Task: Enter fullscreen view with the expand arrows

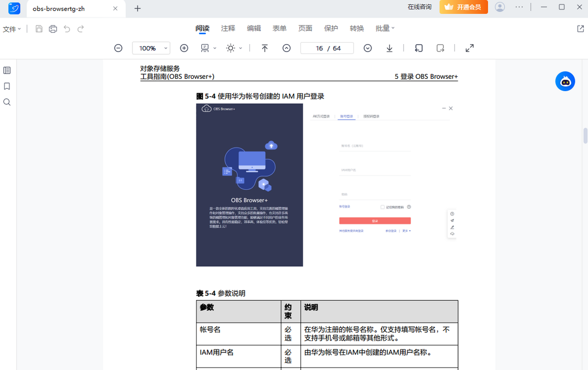Action: pos(469,48)
